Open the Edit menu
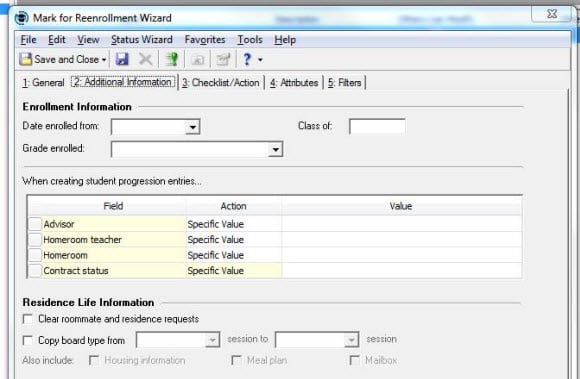Viewport: 580px width, 379px height. (57, 40)
